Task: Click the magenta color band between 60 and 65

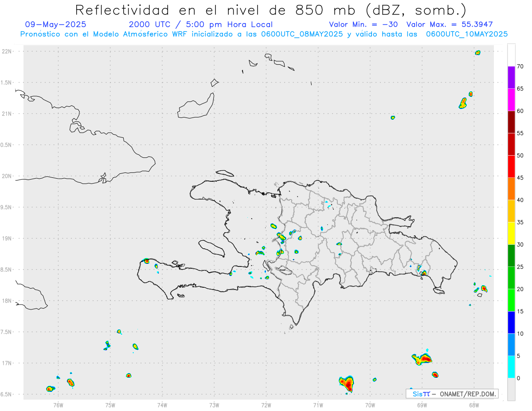Action: tap(511, 99)
